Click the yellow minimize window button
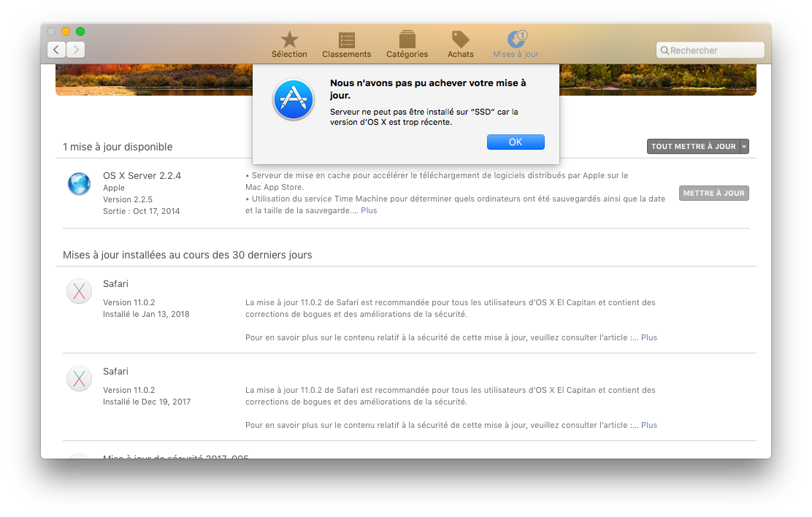 click(x=66, y=31)
